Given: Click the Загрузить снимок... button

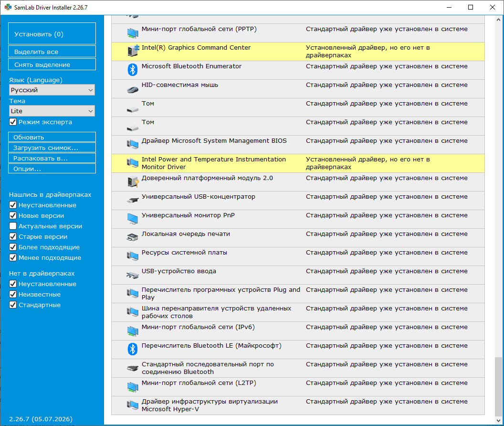Looking at the screenshot, I should (x=52, y=148).
